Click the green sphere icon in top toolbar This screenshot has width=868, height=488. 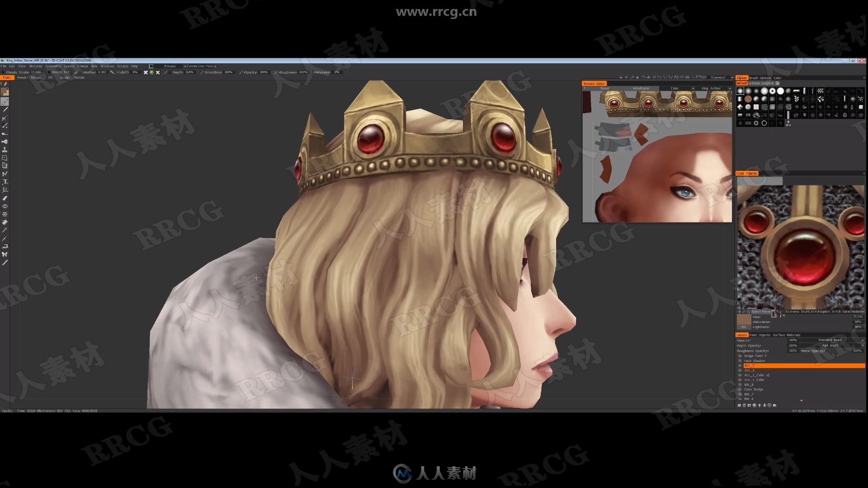[x=152, y=72]
